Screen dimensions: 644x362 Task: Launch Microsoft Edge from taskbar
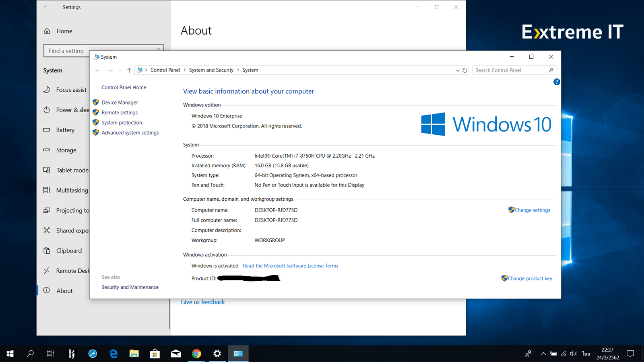(x=114, y=354)
